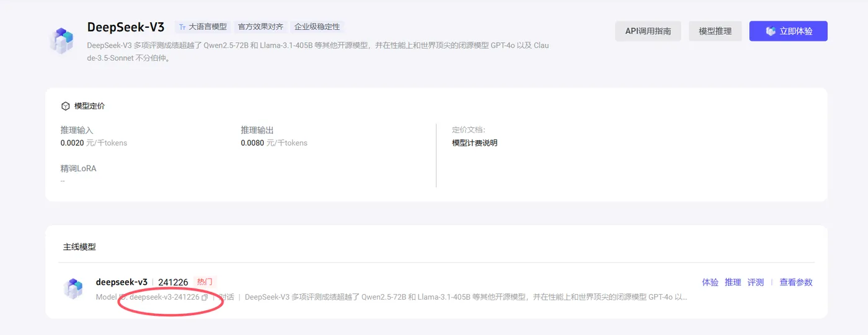Select the 大语言模型 tag
Viewport: 868px width, 335px height.
[202, 27]
